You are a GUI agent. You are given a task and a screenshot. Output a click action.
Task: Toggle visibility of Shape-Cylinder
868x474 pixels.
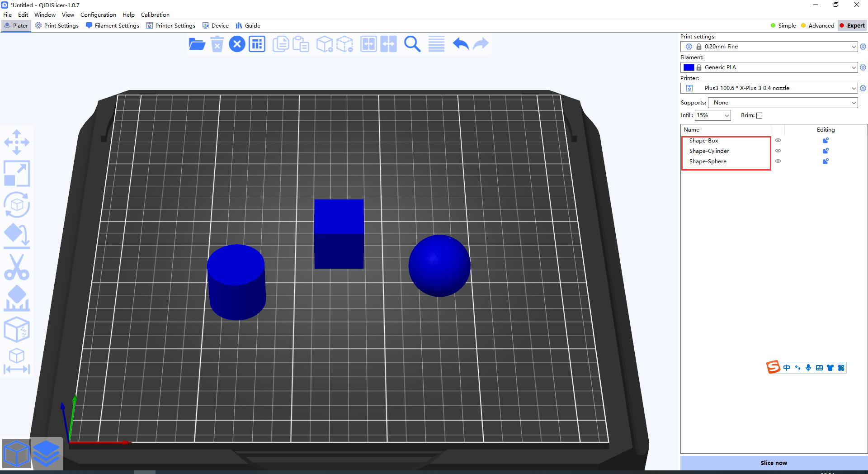(778, 151)
